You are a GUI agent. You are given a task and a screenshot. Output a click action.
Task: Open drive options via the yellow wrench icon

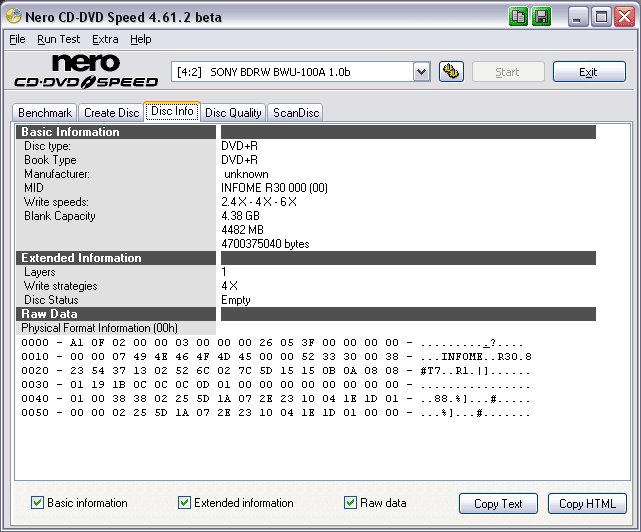tap(451, 72)
